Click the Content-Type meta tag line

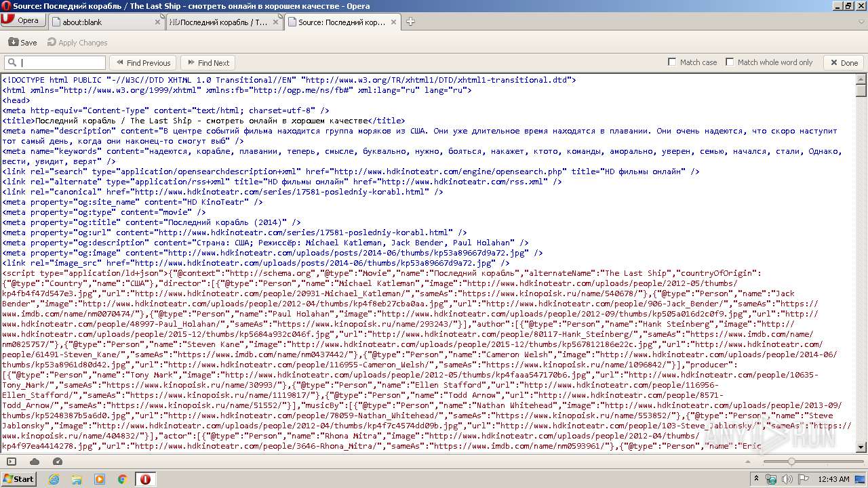(165, 110)
